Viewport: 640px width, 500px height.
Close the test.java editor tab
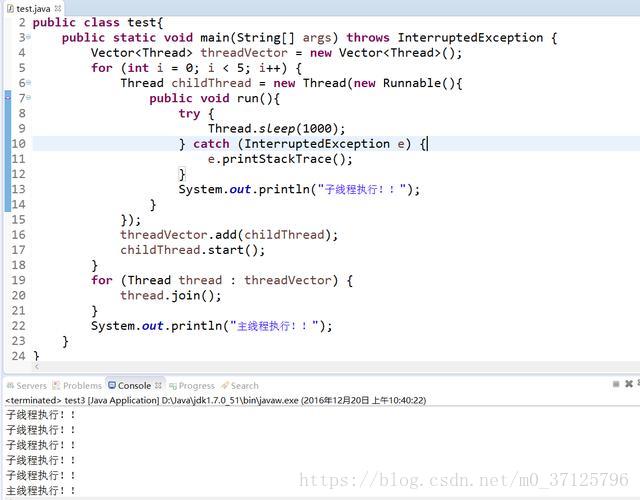58,8
